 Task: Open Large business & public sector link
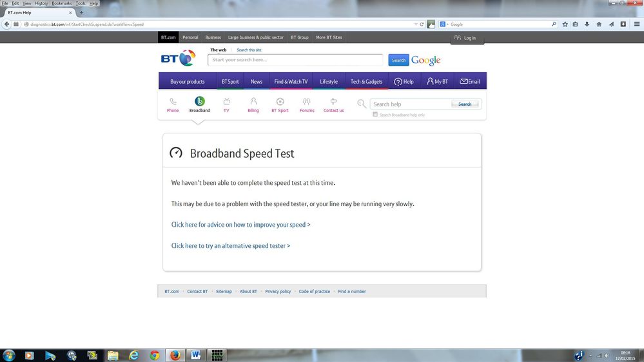coord(256,37)
